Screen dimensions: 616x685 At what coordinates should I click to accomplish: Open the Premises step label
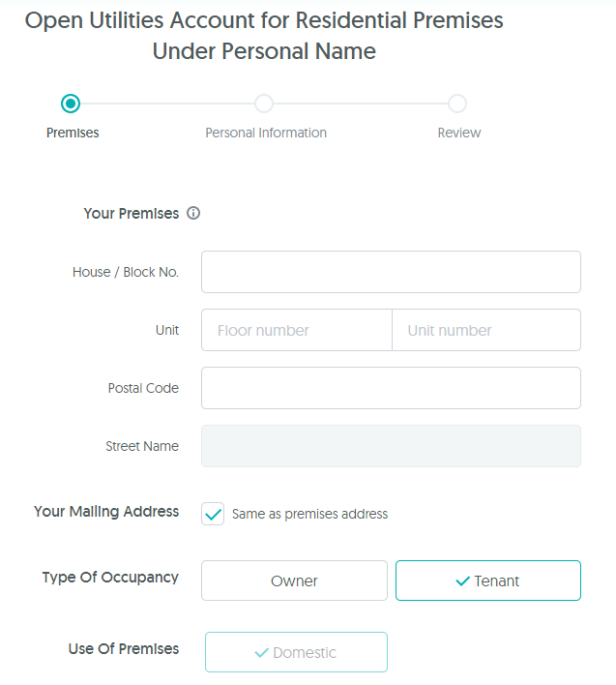[x=73, y=133]
